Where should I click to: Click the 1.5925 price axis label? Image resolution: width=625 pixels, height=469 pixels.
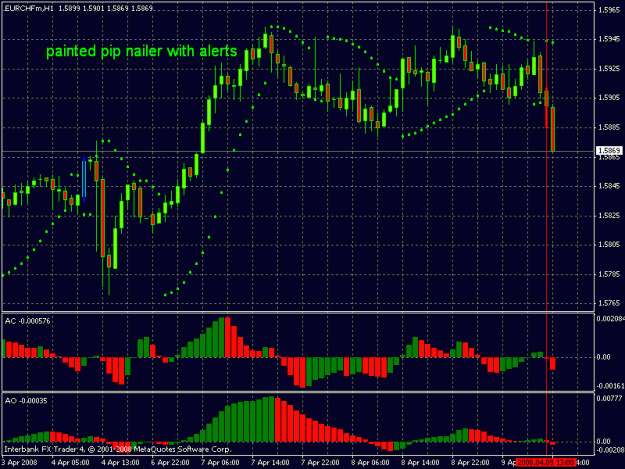coord(609,69)
